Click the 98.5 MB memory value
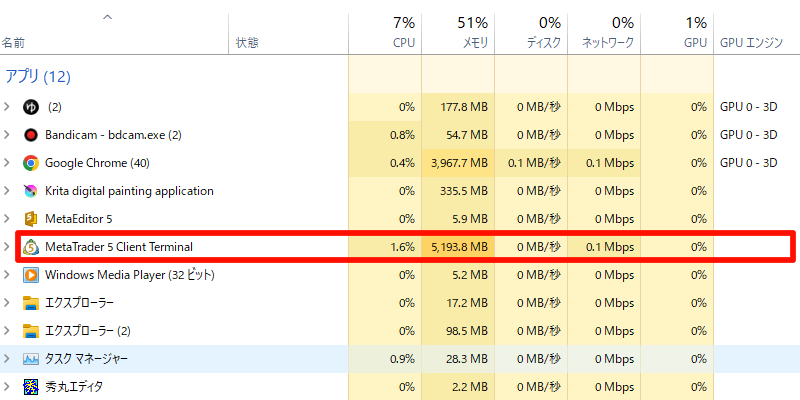This screenshot has height=400, width=800. point(466,332)
